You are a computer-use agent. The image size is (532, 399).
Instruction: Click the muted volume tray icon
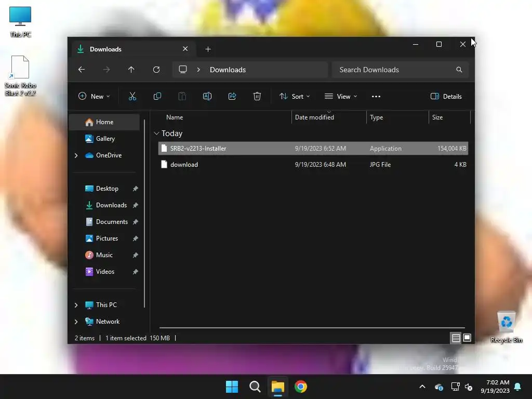(469, 387)
